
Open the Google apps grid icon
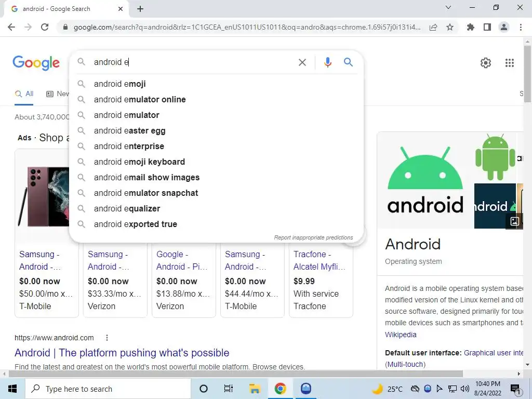coord(509,63)
